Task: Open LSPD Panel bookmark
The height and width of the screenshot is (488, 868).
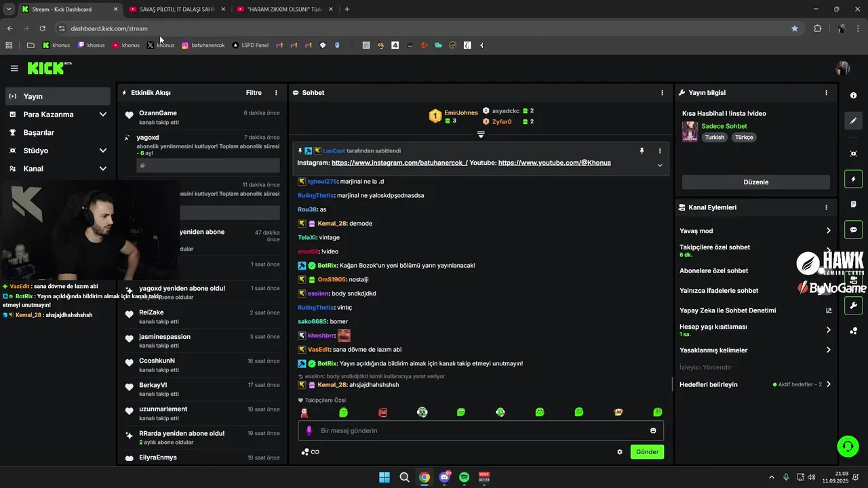Action: point(250,45)
